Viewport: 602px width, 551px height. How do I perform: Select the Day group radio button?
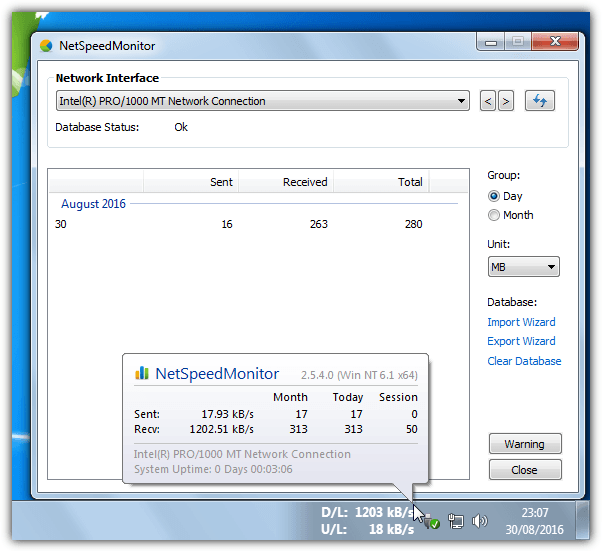pos(494,196)
